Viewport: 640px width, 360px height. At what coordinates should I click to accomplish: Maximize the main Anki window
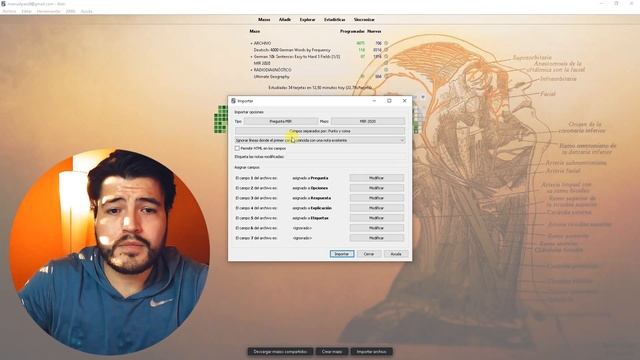tap(616, 4)
